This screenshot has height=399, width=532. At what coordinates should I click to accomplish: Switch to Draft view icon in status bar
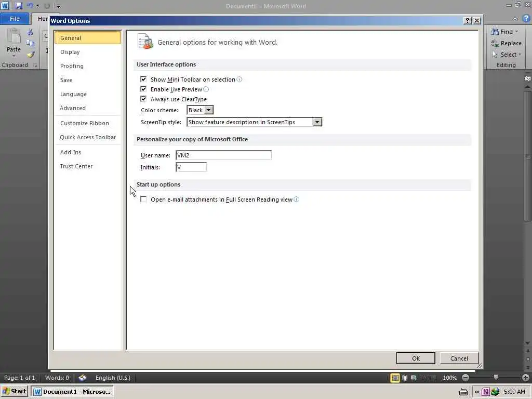[433, 378]
